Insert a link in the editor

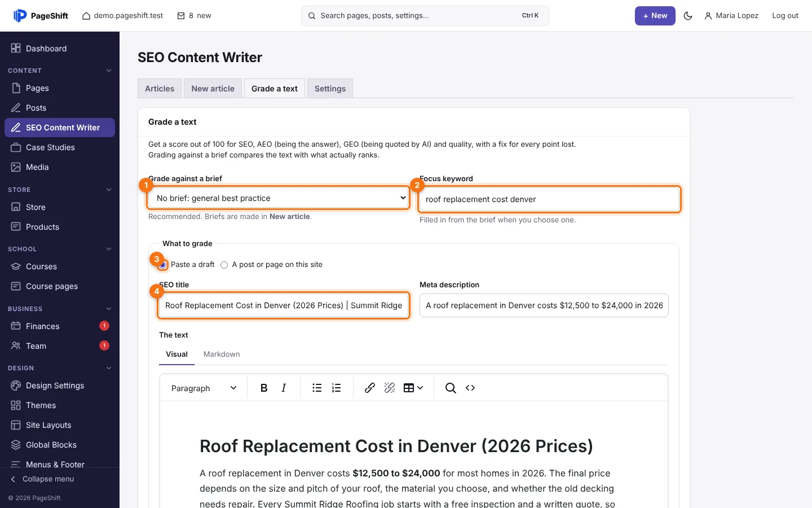[370, 388]
